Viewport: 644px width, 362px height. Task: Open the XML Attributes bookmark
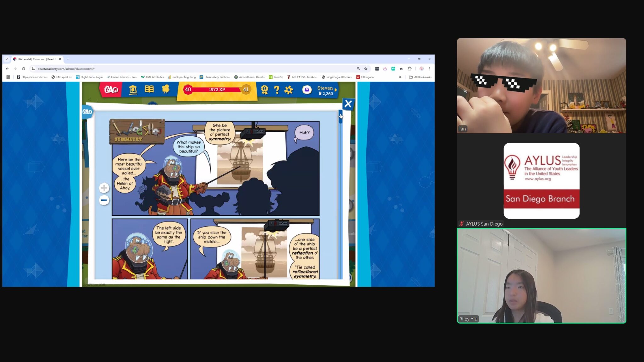click(152, 77)
